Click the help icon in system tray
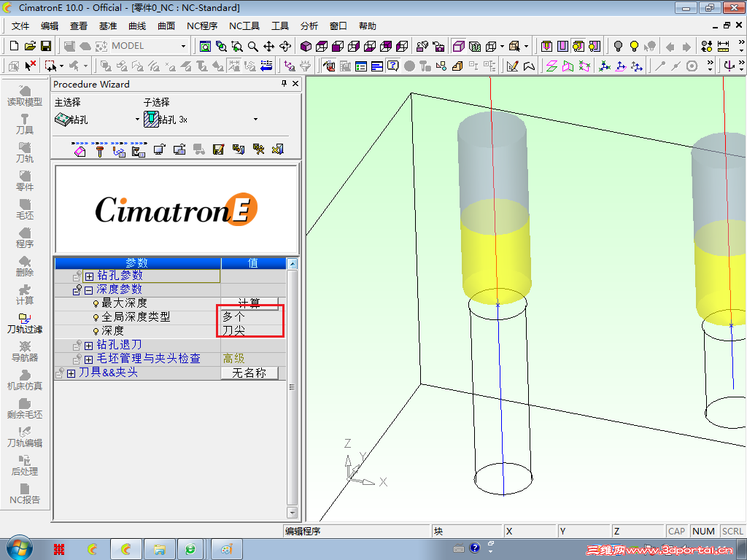This screenshot has height=560, width=747. click(474, 548)
